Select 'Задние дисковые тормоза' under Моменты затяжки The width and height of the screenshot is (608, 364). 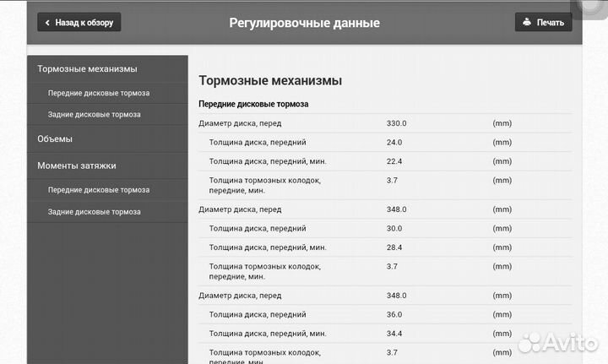[x=107, y=212]
